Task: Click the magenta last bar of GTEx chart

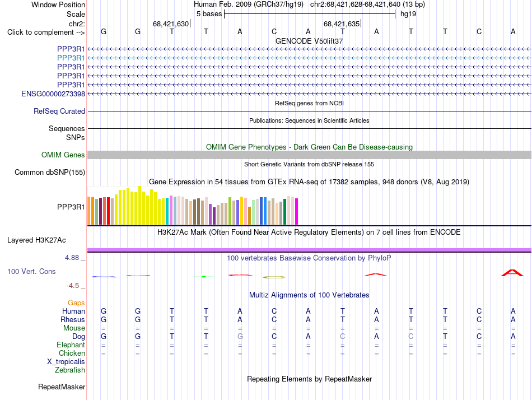Action: pos(297,212)
